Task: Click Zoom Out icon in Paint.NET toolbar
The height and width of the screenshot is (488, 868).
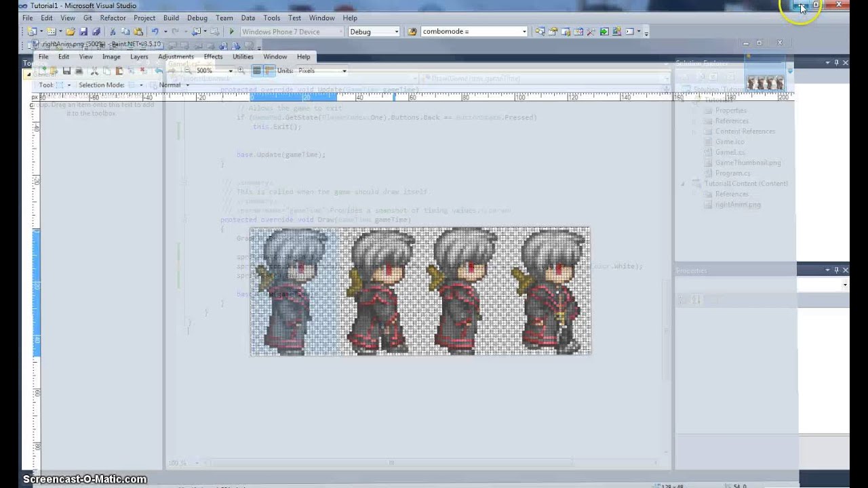Action: 188,70
